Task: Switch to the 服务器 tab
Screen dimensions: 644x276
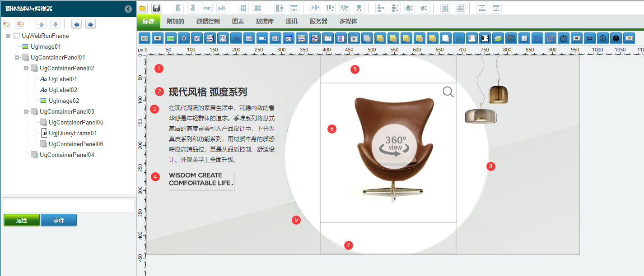Action: [x=318, y=21]
